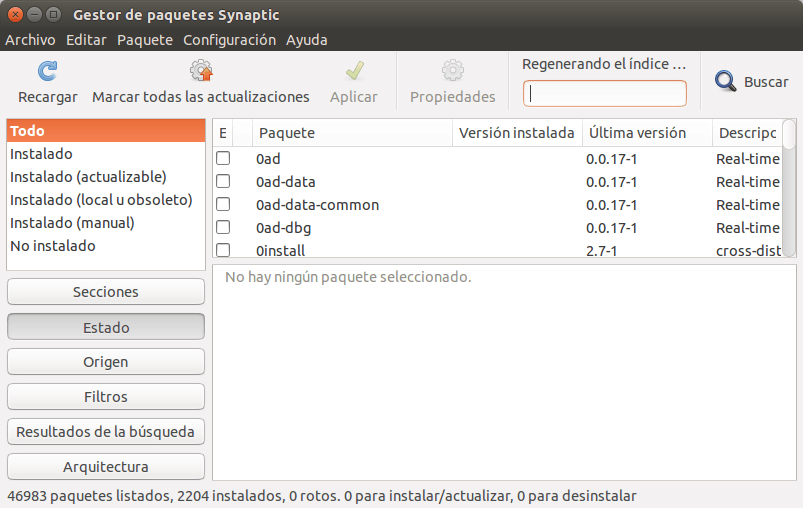Select the 0ad-data-common package name
This screenshot has height=508, width=803.
coord(318,205)
